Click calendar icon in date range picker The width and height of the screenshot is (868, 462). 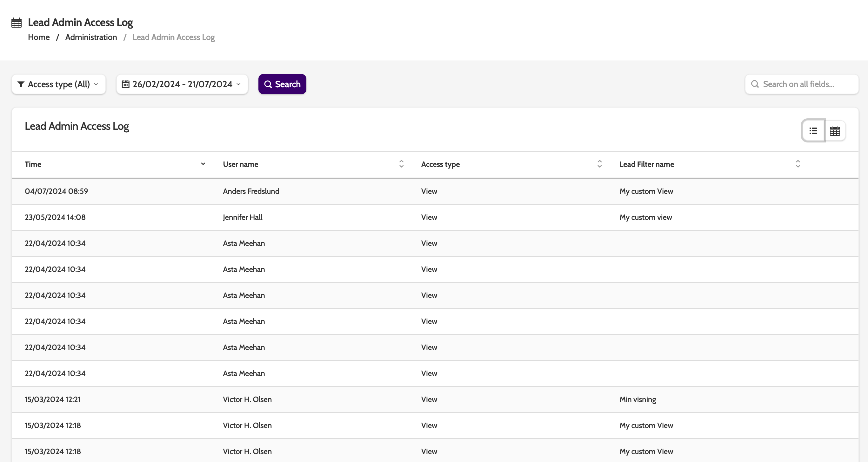[125, 84]
